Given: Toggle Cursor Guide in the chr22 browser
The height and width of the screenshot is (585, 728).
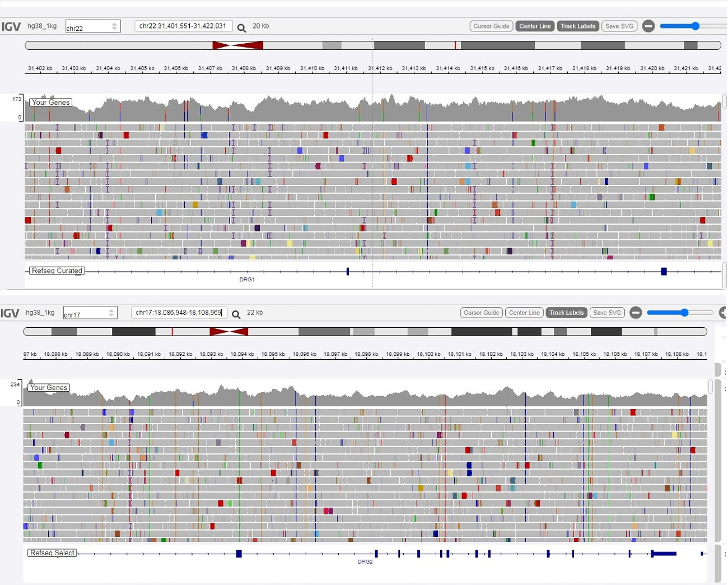Looking at the screenshot, I should (491, 26).
